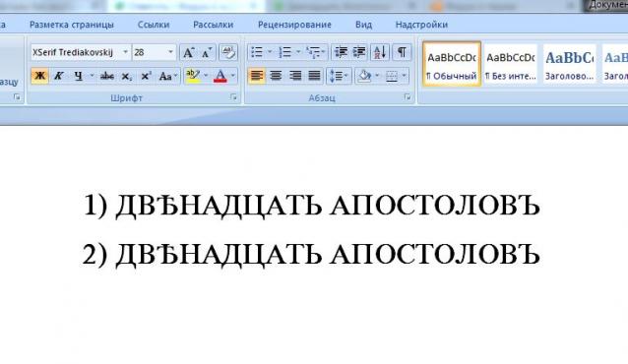Open highlight color dropdown arrow
Viewport: 628px width, 364px height.
206,76
